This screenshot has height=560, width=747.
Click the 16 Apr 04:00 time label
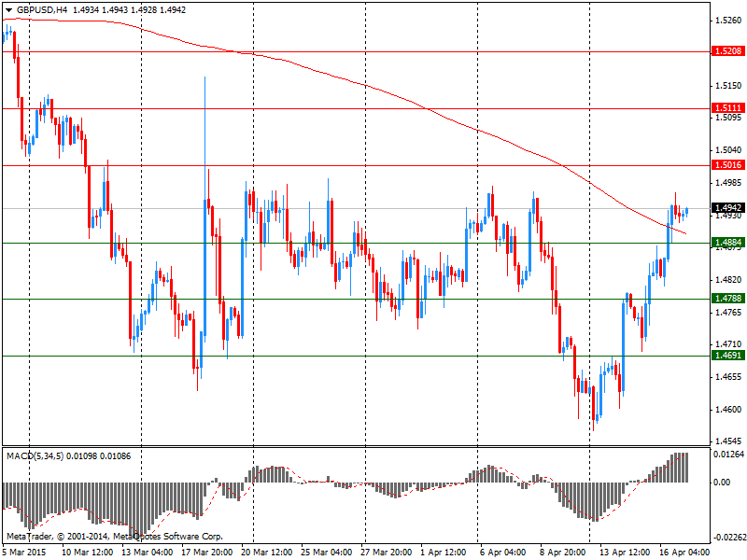point(684,553)
